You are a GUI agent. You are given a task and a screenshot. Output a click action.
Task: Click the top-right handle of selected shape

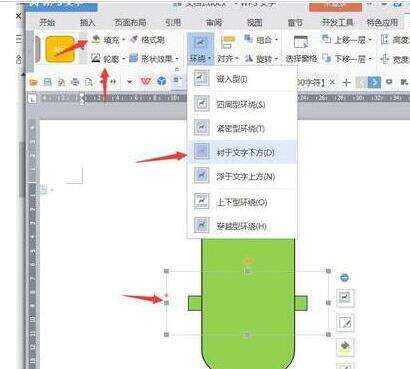pyautogui.click(x=328, y=271)
